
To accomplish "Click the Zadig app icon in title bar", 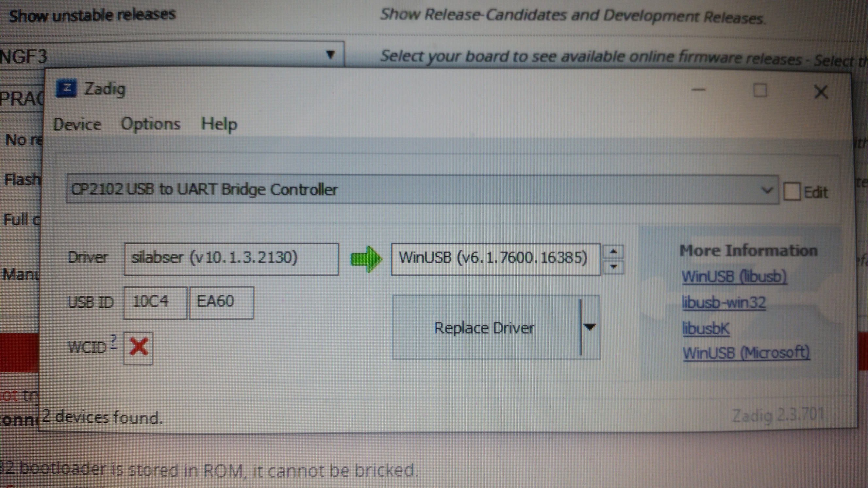I will 66,88.
